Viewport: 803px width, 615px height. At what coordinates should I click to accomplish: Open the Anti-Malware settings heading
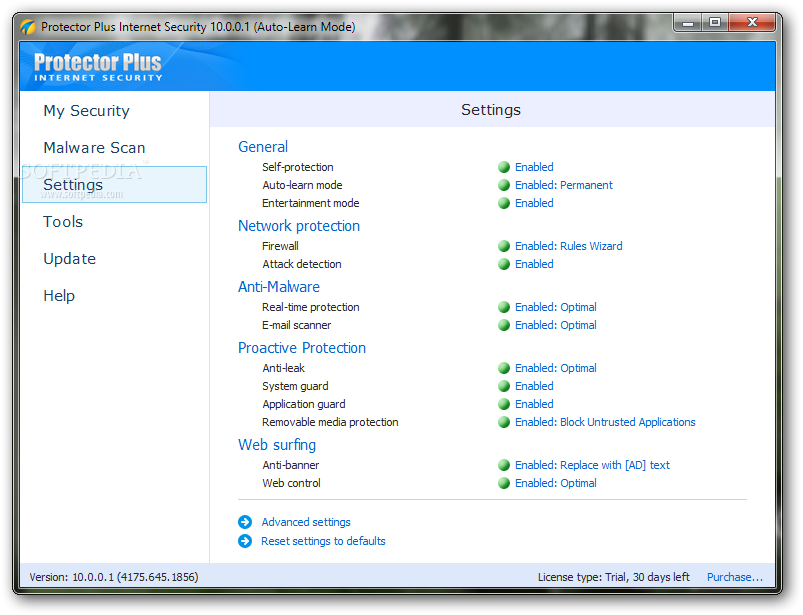[279, 287]
